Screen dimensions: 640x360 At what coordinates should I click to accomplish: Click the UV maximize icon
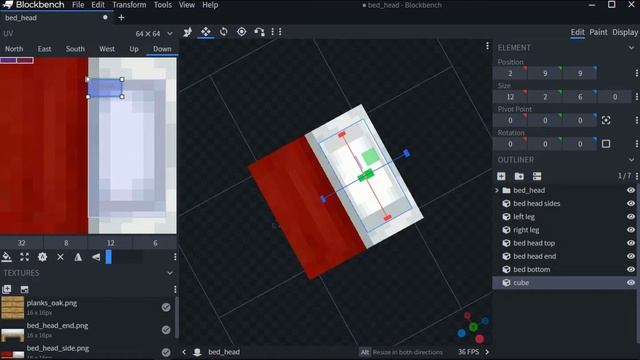(24, 257)
